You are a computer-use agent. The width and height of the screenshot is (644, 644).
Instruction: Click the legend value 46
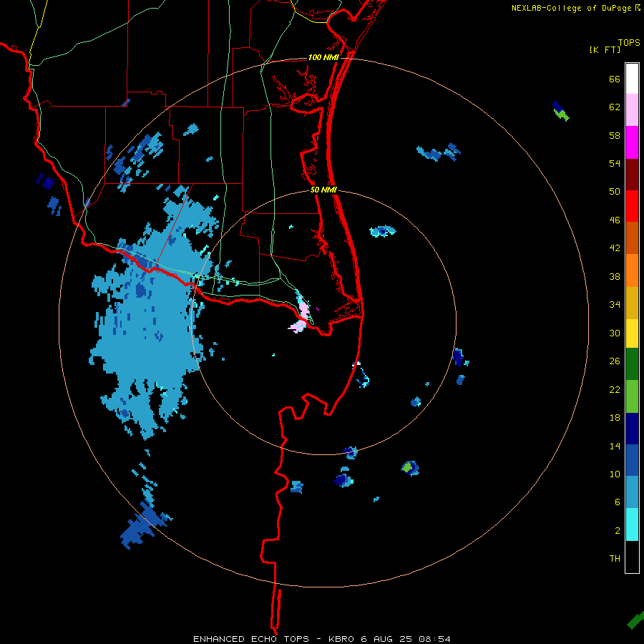pyautogui.click(x=615, y=220)
